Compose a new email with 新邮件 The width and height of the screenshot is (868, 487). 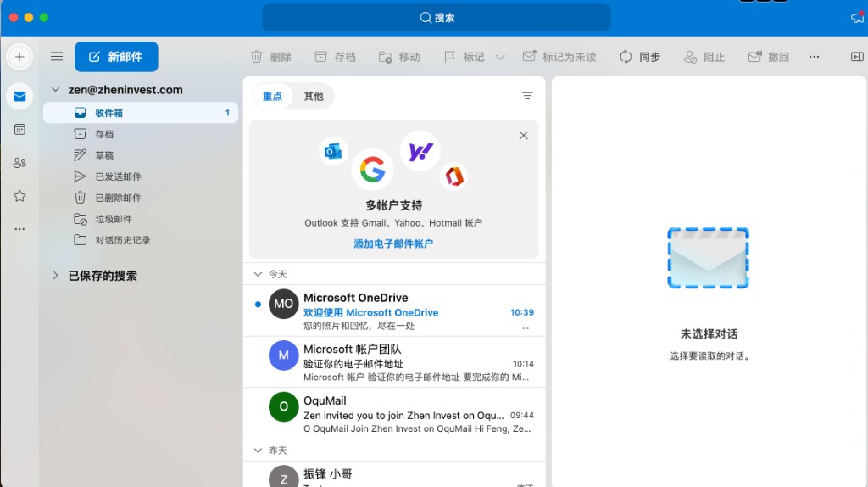[116, 57]
